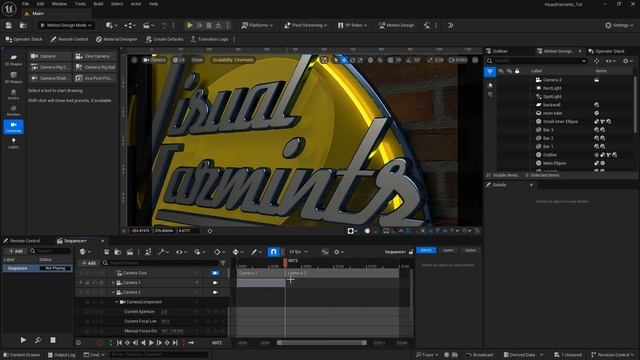Click the Add track button in Sequencer
The width and height of the screenshot is (640, 360).
[x=88, y=263]
